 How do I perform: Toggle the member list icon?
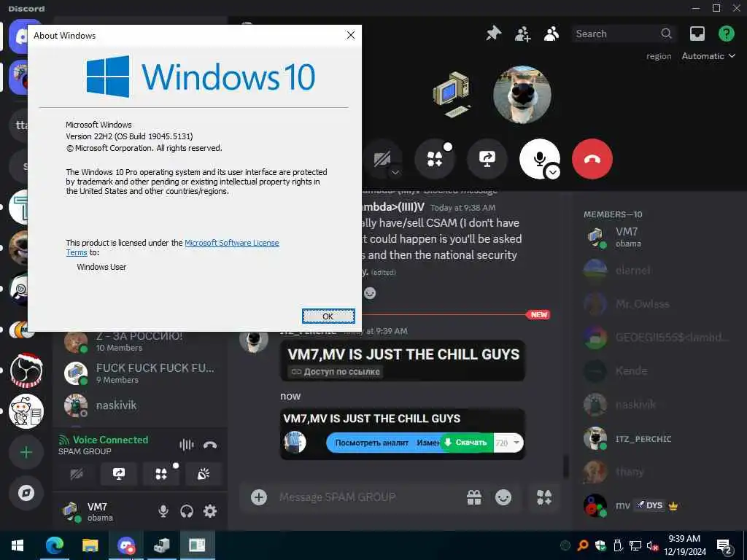[551, 34]
